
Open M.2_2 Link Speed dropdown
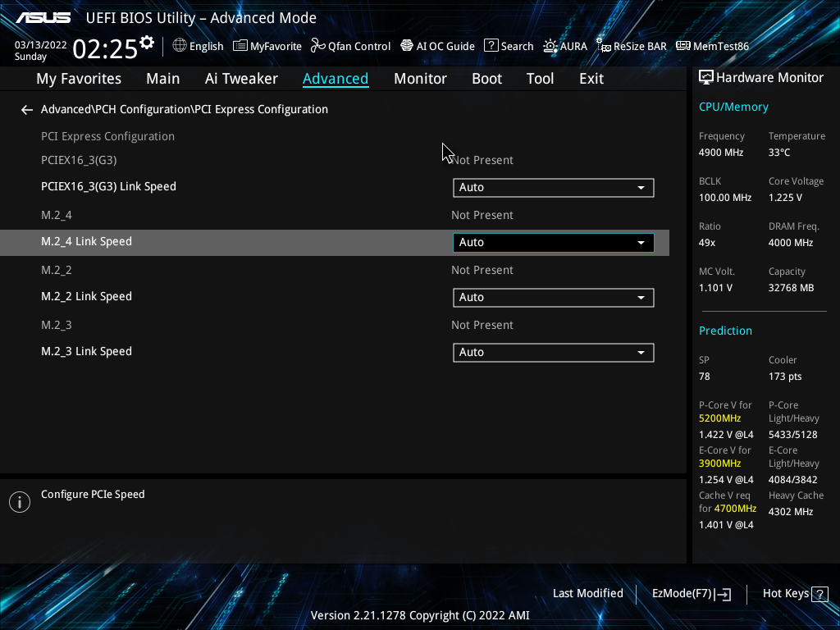tap(554, 297)
